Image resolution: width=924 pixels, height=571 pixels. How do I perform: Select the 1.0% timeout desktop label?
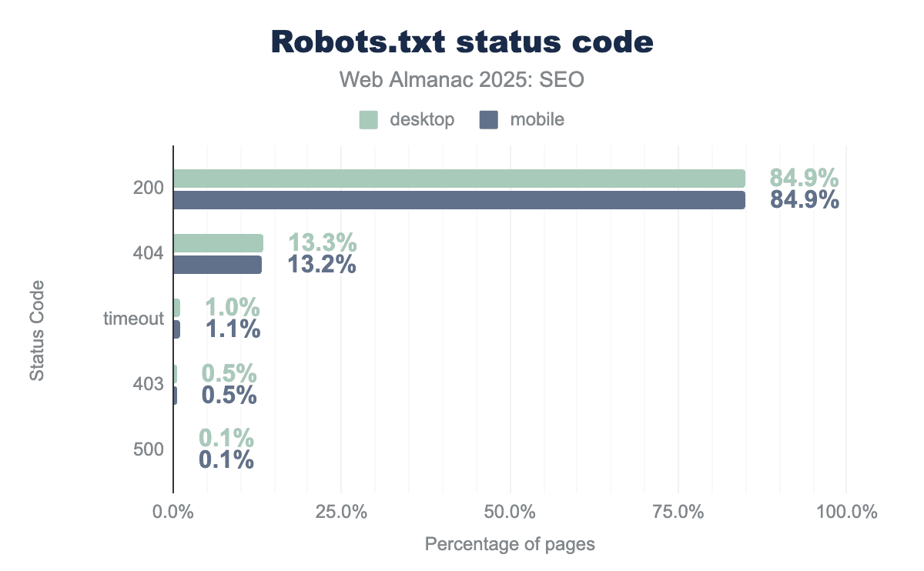click(x=232, y=308)
